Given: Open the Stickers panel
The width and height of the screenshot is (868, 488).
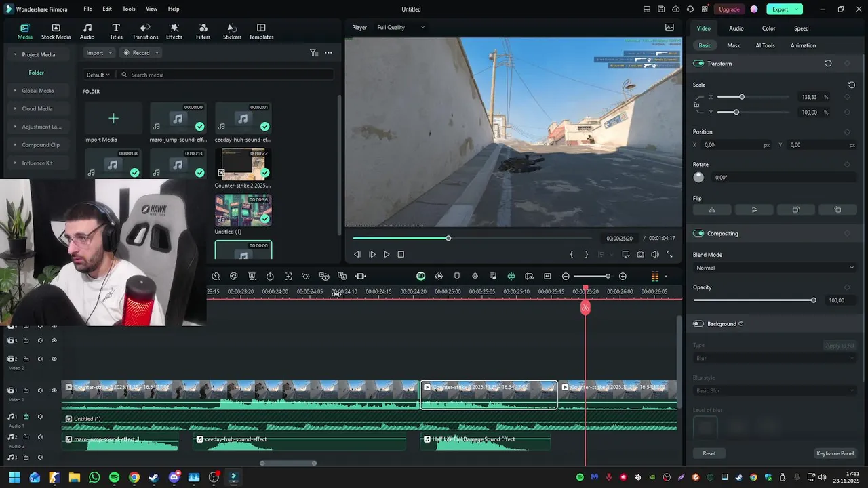Looking at the screenshot, I should point(232,32).
